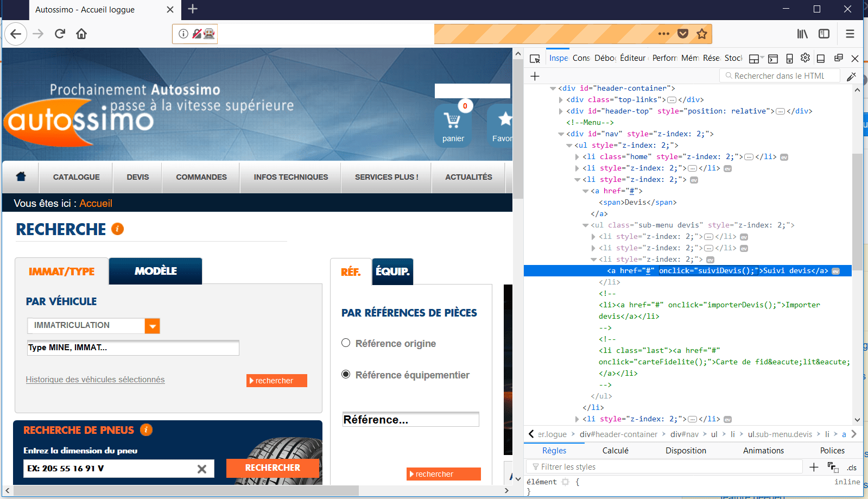
Task: Click rechercher under parts reference
Action: coord(443,474)
